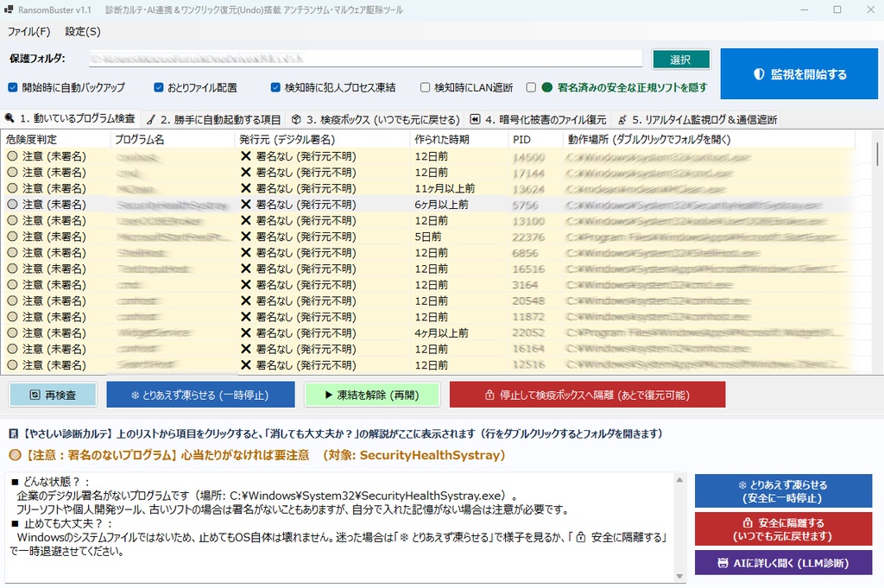884x588 pixels.
Task: Click the diagnosis text scrollbar up arrow
Action: (x=679, y=480)
